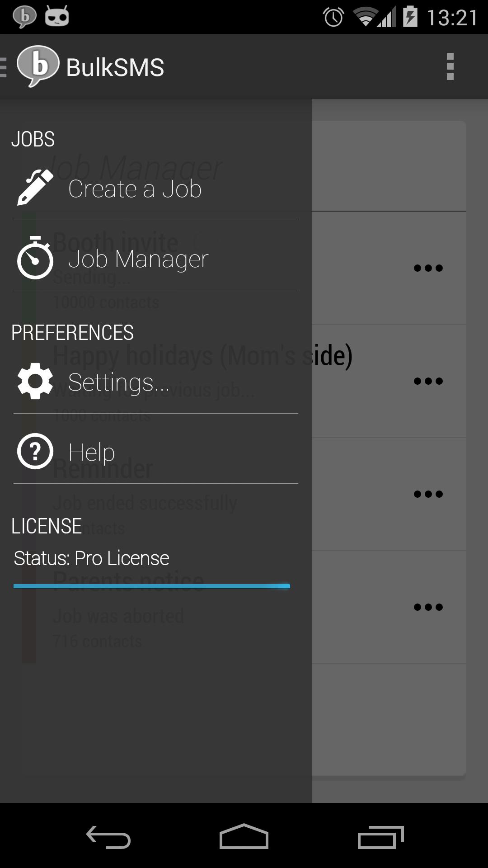Expand options for the Happy holidays job

point(428,381)
